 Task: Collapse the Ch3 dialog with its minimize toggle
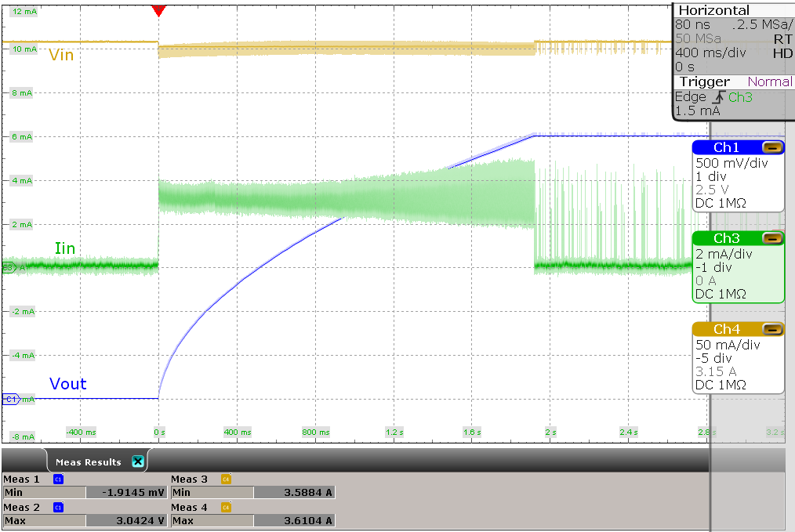(x=775, y=237)
